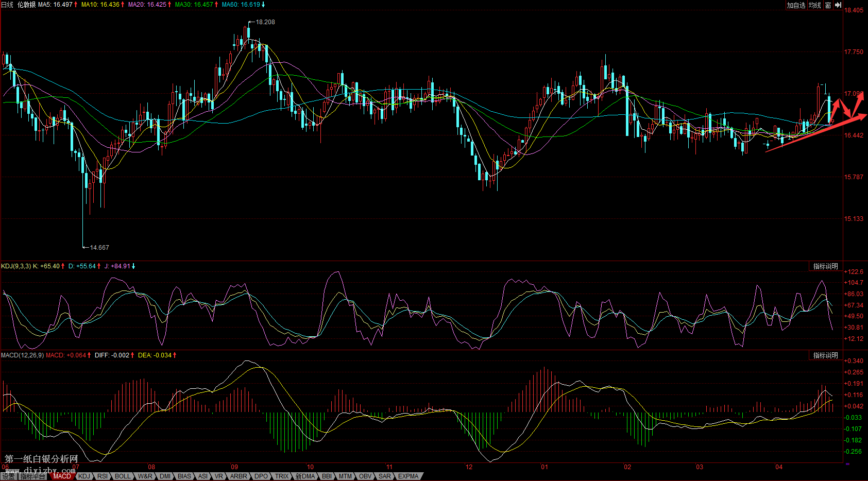
Task: Click the 日线 daily period label
Action: 7,5
